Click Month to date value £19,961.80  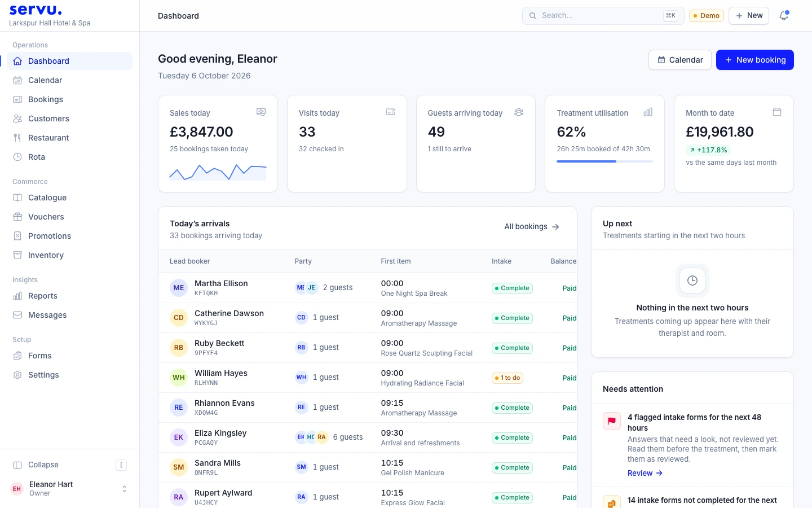pyautogui.click(x=720, y=132)
